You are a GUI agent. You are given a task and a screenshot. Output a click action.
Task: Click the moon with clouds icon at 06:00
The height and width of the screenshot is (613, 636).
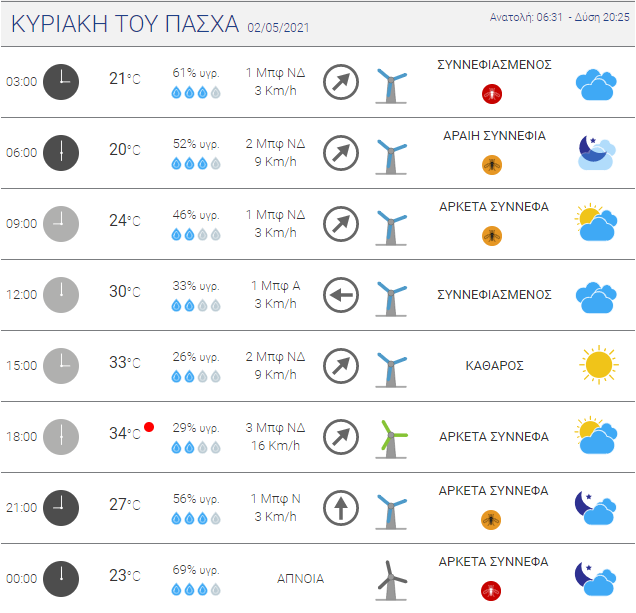pos(596,153)
